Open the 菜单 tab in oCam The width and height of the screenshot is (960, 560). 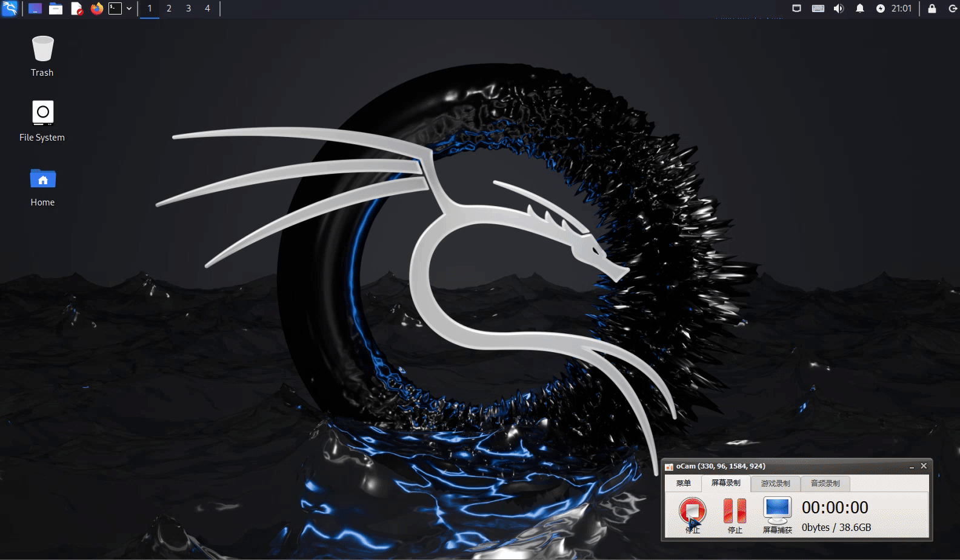683,484
